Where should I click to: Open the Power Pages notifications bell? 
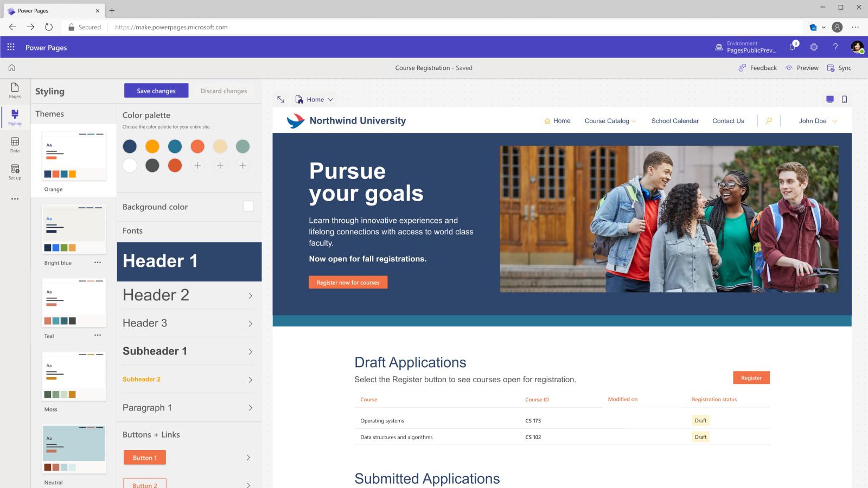pos(792,47)
